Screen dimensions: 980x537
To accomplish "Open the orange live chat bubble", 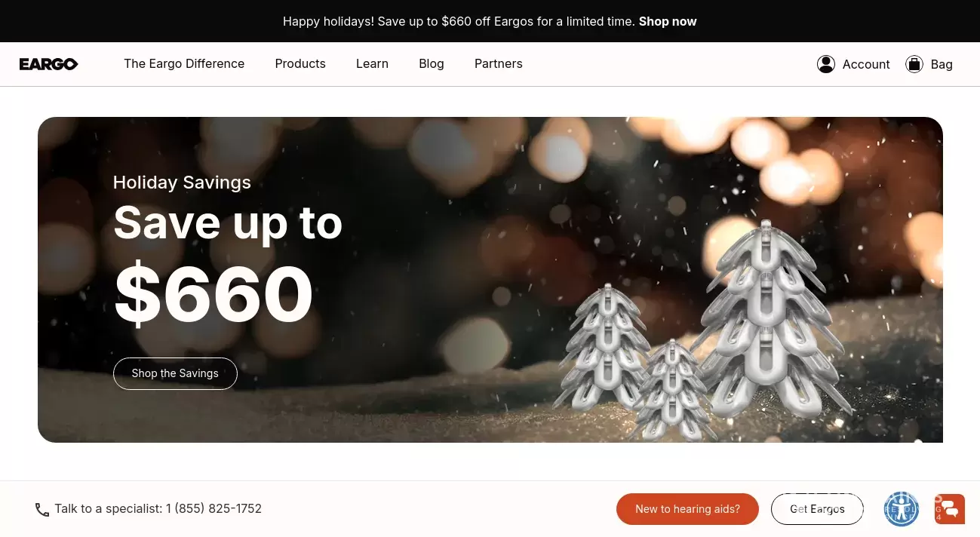I will point(950,509).
